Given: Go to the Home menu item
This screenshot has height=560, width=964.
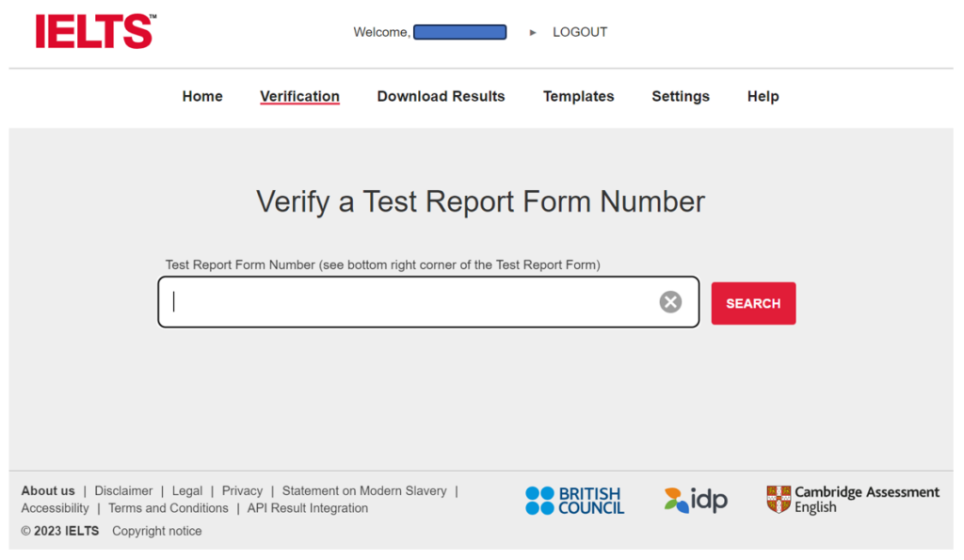Looking at the screenshot, I should (202, 96).
